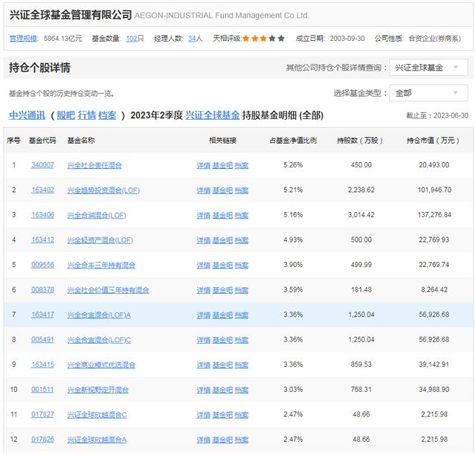Open fund 兴全合润混合(LOF)

(97, 215)
